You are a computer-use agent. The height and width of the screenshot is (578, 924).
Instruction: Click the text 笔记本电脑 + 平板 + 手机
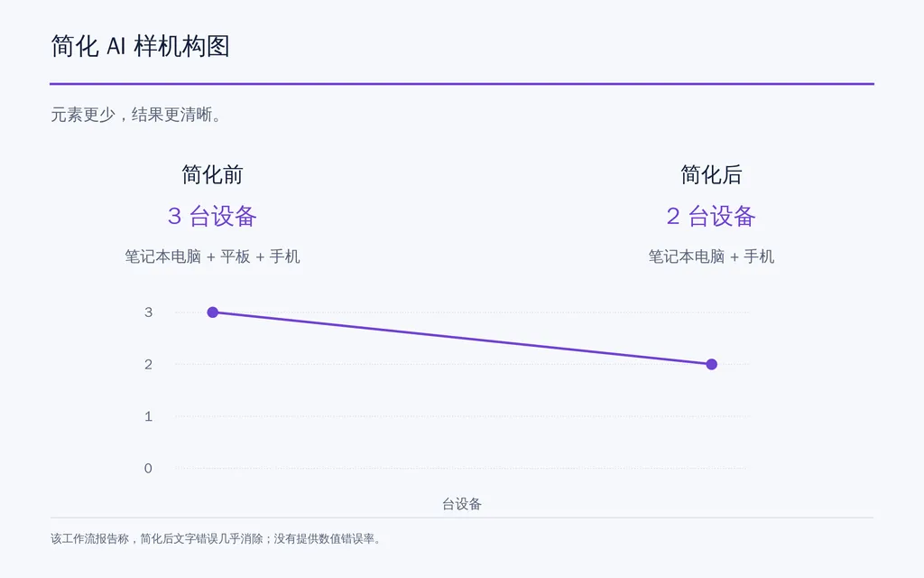click(x=212, y=256)
